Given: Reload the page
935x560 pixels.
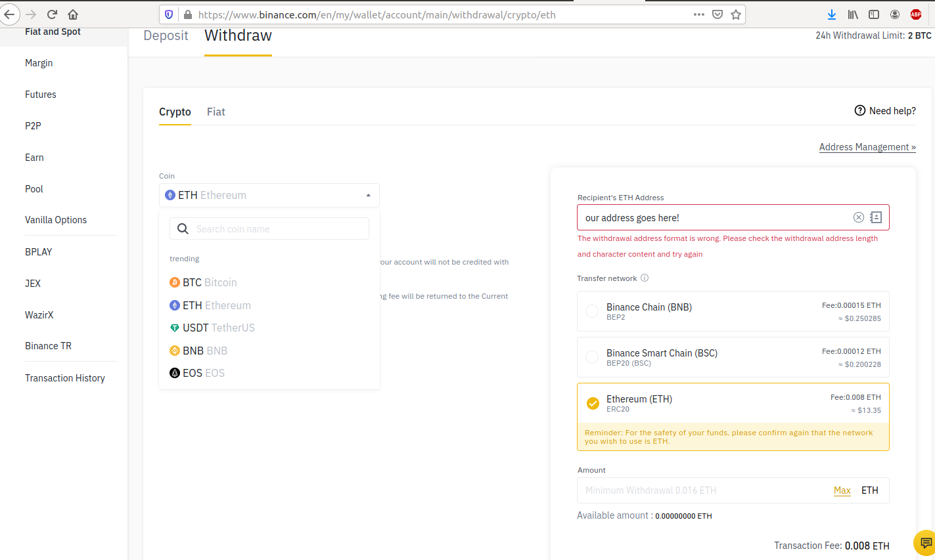Looking at the screenshot, I should click(52, 14).
